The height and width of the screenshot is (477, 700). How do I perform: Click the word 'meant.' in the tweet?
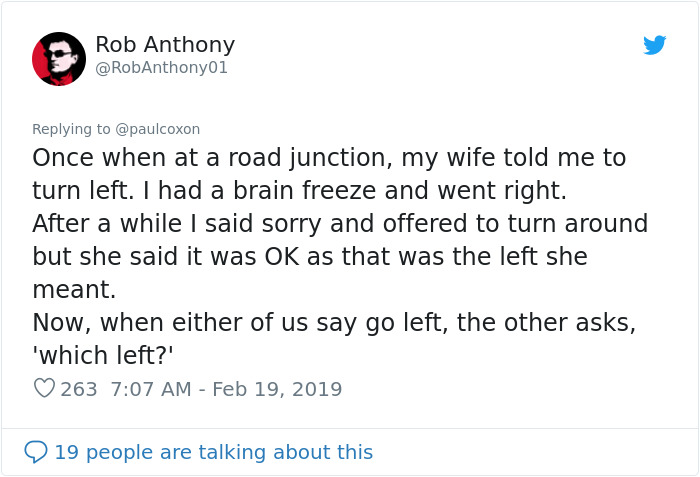(74, 290)
